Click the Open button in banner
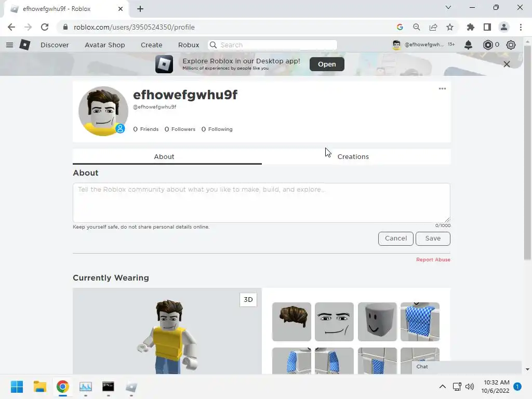 click(x=327, y=64)
